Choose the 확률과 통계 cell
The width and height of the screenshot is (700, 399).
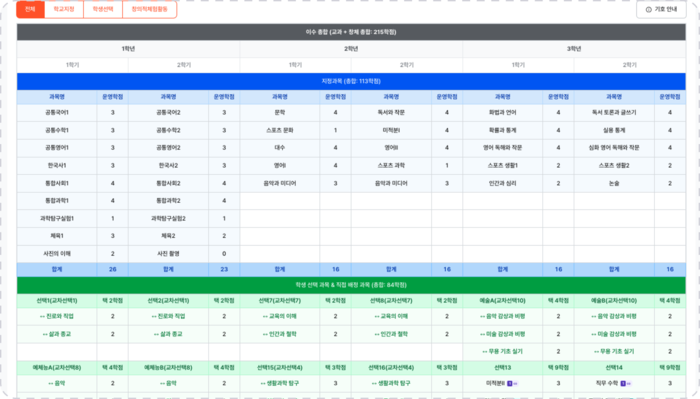(503, 130)
